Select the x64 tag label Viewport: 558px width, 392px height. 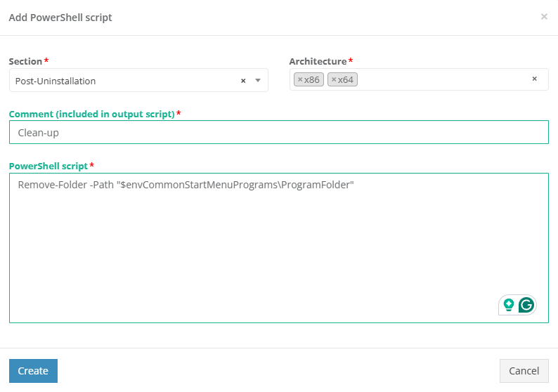point(346,79)
